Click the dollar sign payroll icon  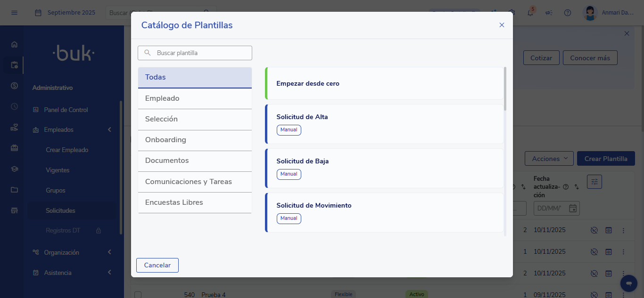coord(14,86)
